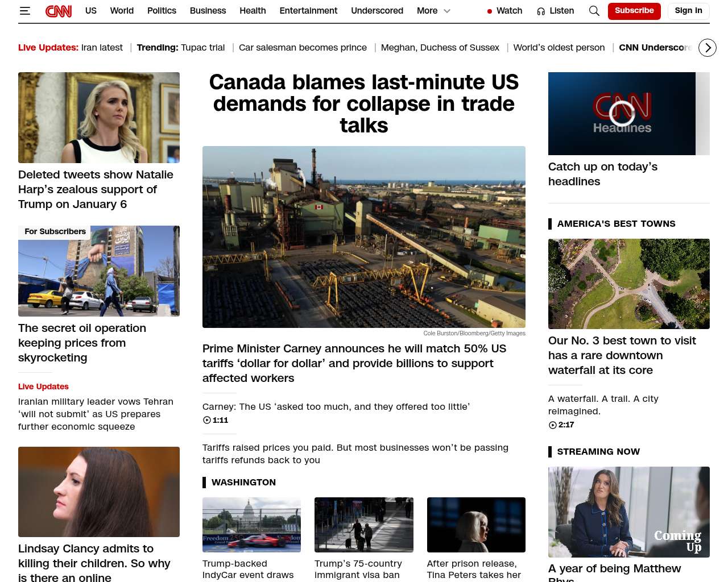Click the airport travelers thumbnail
The height and width of the screenshot is (582, 728).
point(364,525)
